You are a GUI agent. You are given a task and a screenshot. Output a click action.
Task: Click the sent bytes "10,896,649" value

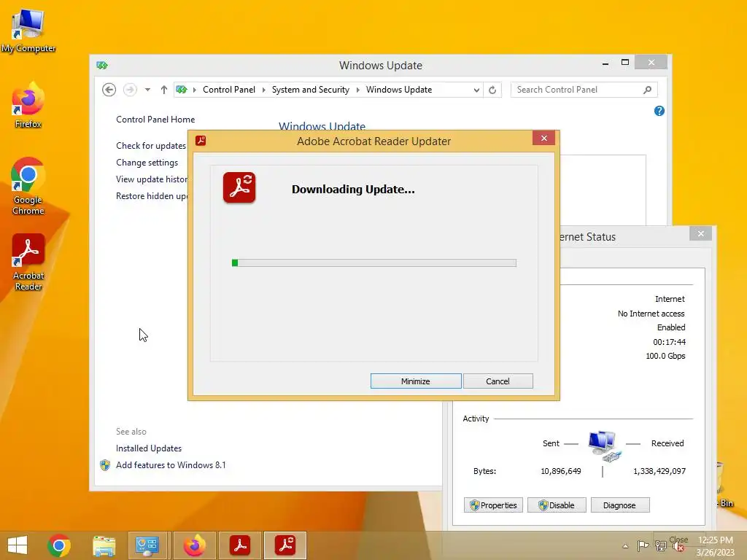(561, 471)
